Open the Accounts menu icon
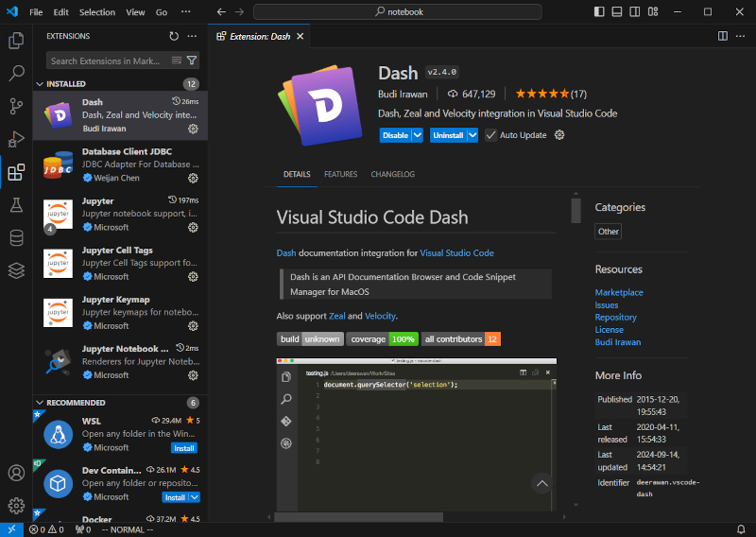 click(x=16, y=473)
